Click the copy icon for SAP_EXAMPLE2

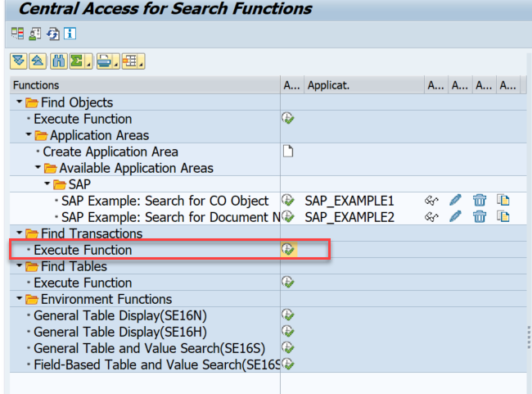pos(504,217)
